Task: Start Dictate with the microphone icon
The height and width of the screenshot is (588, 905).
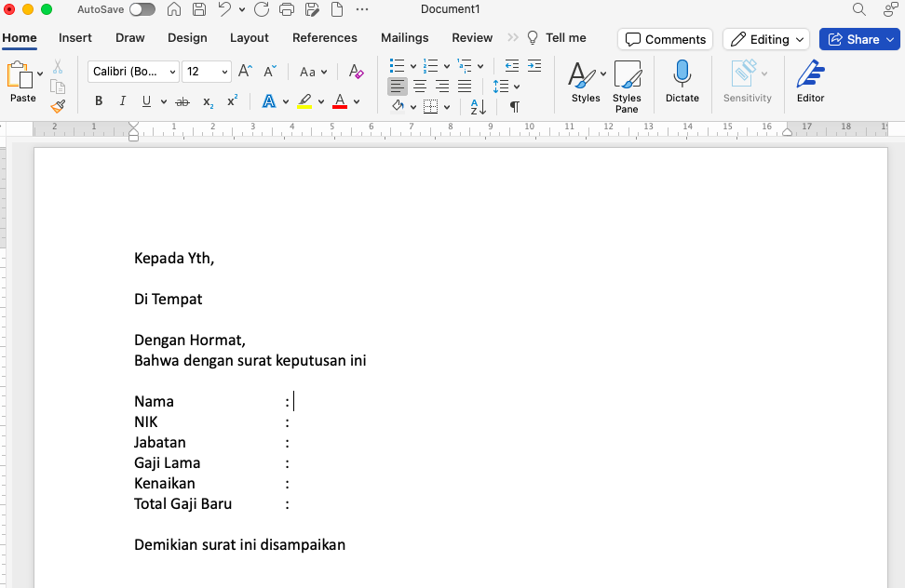Action: [682, 82]
